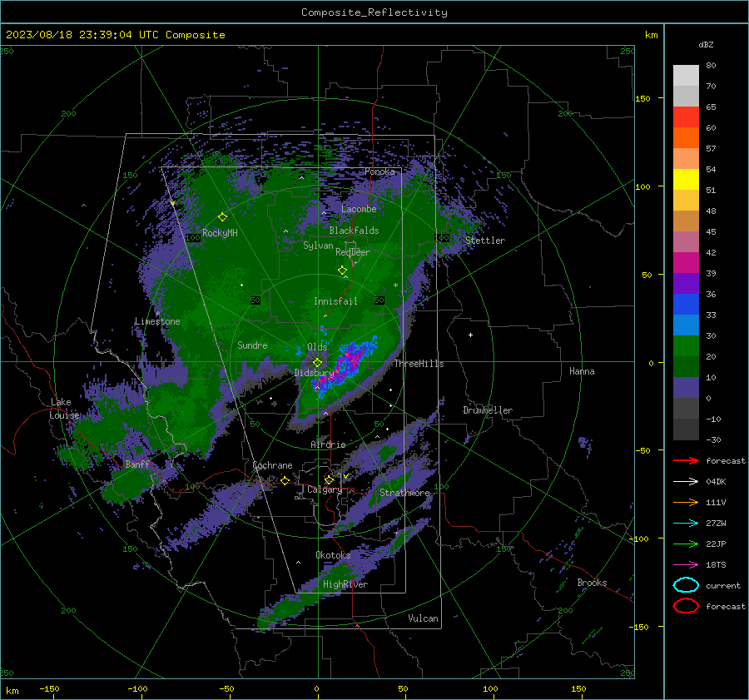This screenshot has width=749, height=700.
Task: Click the Strathmore city label
Action: (404, 493)
